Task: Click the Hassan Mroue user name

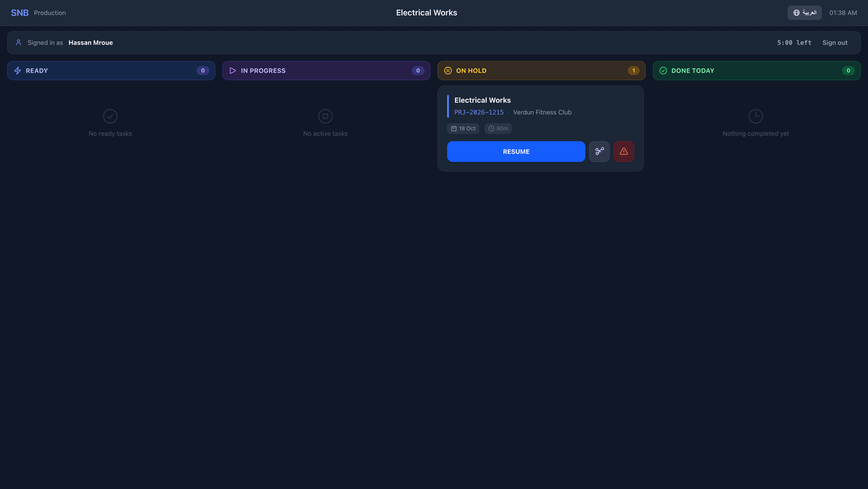Action: tap(91, 43)
